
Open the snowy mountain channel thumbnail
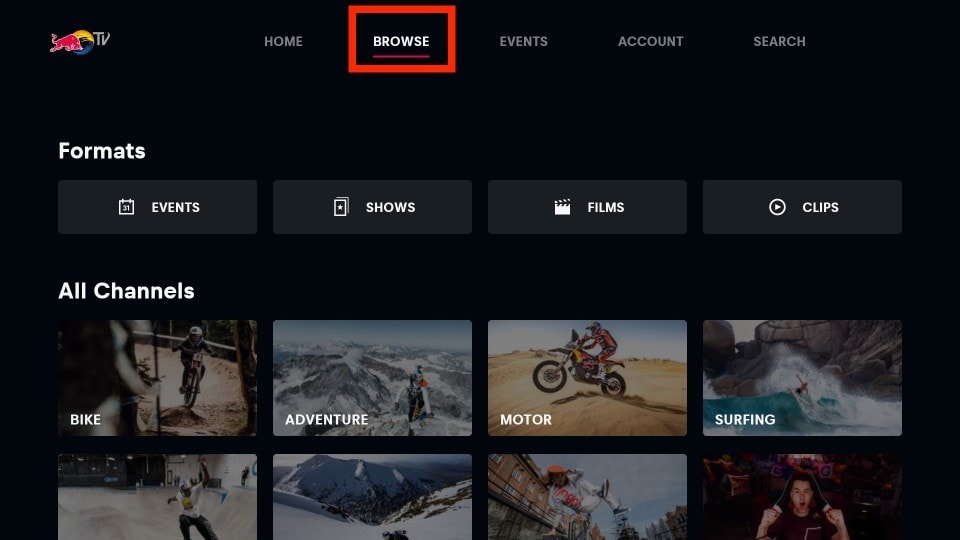pos(372,497)
